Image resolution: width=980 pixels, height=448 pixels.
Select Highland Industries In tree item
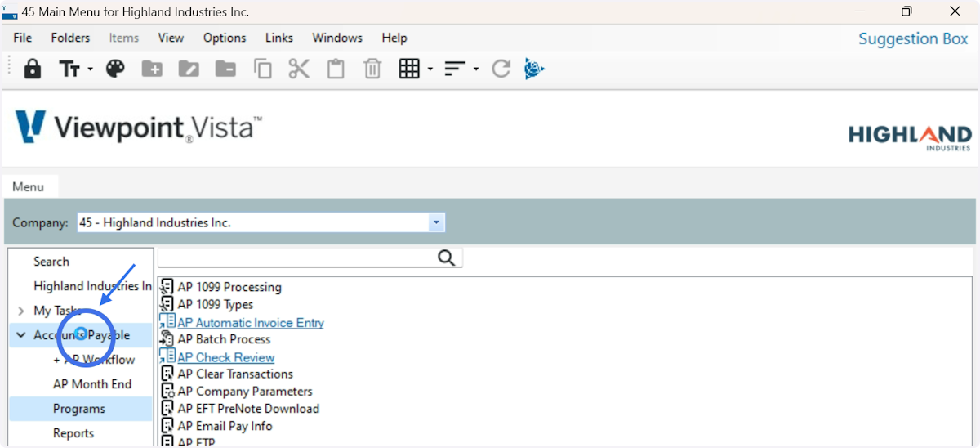[92, 286]
